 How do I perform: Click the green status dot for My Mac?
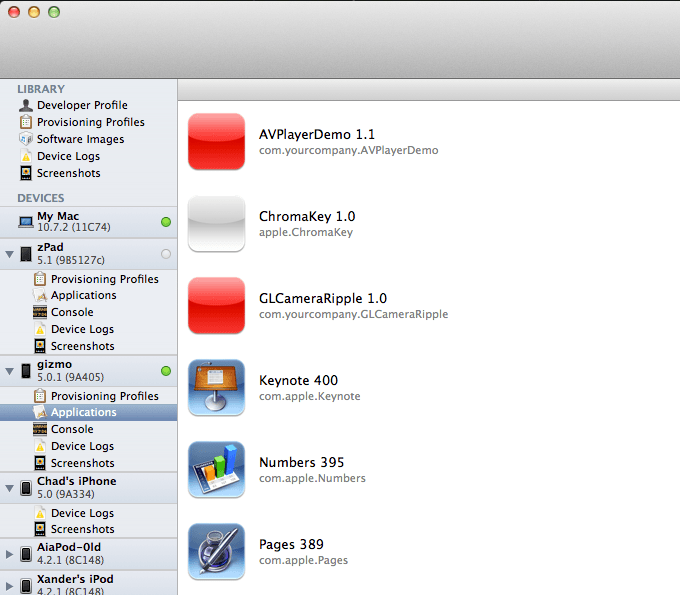tap(166, 222)
